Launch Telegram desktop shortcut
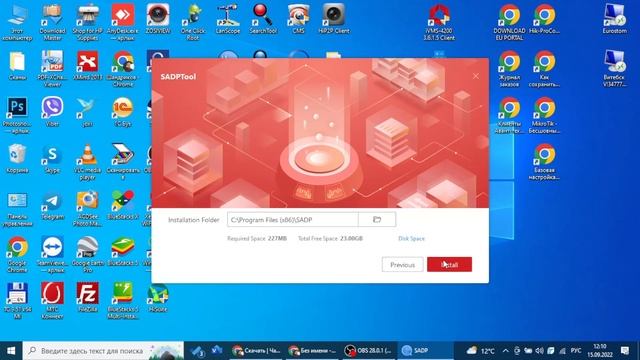The image size is (640, 360). [x=52, y=205]
